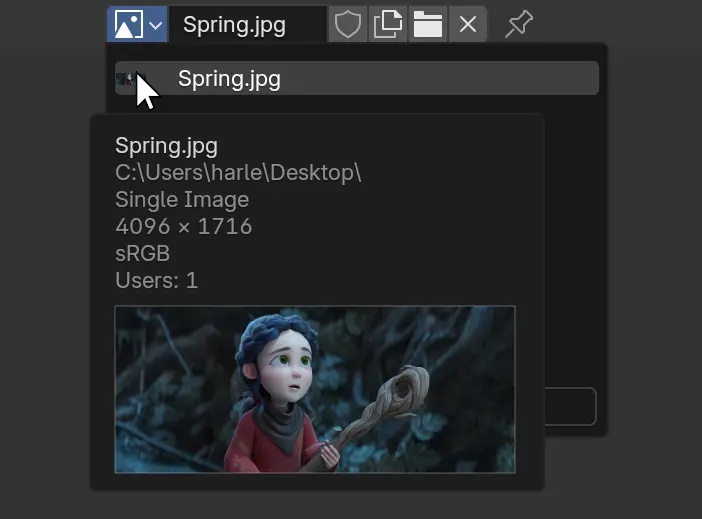
Task: Toggle fake user shield icon
Action: (x=348, y=24)
